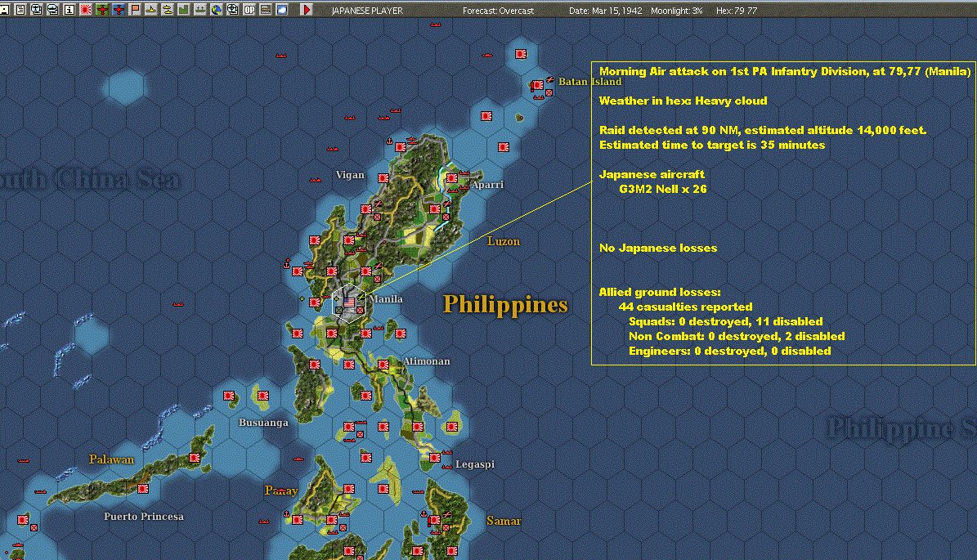
Task: Click the Hex: 79 77 status text
Action: tap(737, 11)
